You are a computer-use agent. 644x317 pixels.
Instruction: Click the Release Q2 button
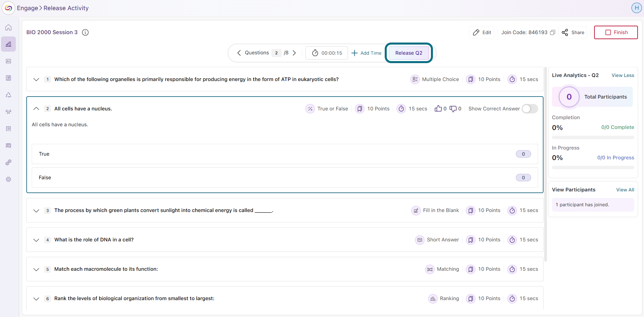pyautogui.click(x=409, y=53)
